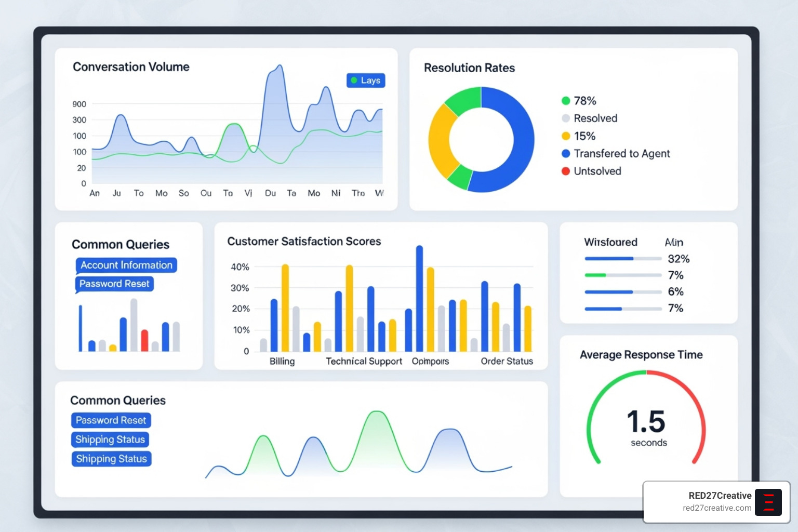Screen dimensions: 798x532
Task: Click the Transfered to Agent legend label
Action: coord(622,154)
